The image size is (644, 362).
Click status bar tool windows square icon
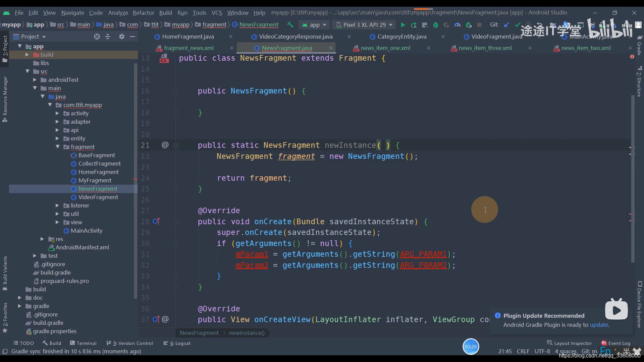pyautogui.click(x=5, y=351)
